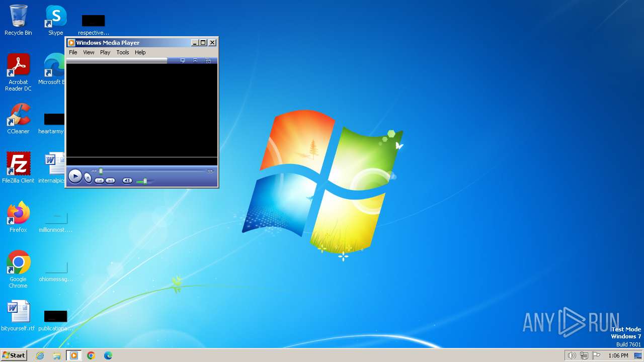Viewport: 644px width, 362px height.
Task: Click the volume slider handle
Action: pos(145,180)
